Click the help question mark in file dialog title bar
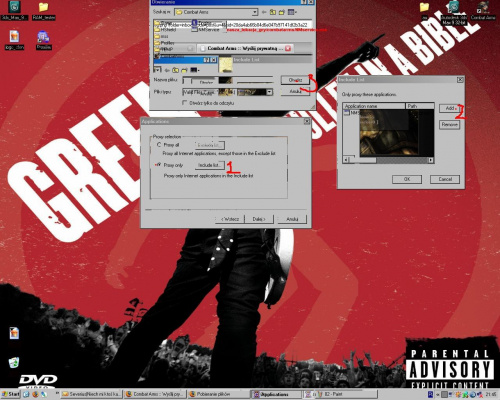 pos(303,2)
